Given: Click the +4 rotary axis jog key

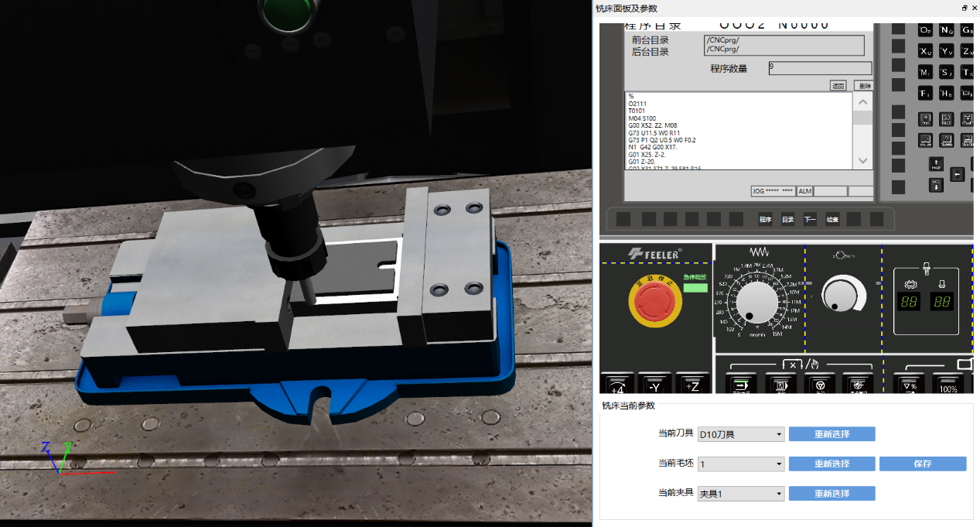Looking at the screenshot, I should (616, 385).
